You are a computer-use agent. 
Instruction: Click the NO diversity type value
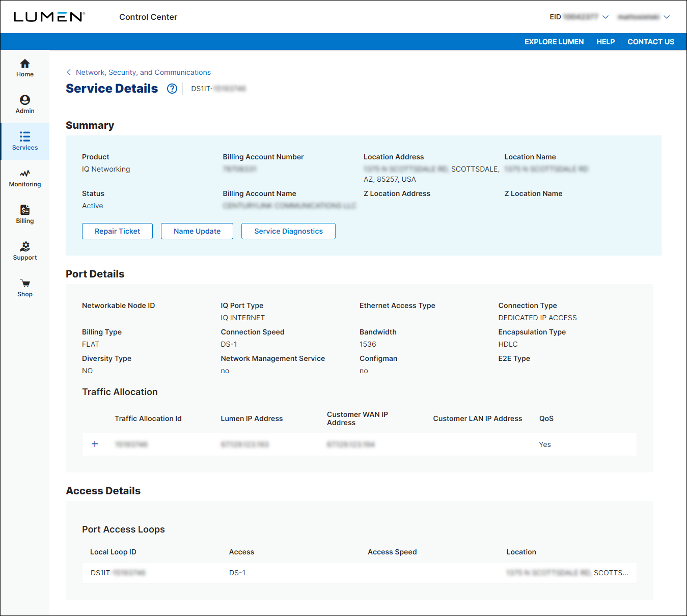coord(88,371)
